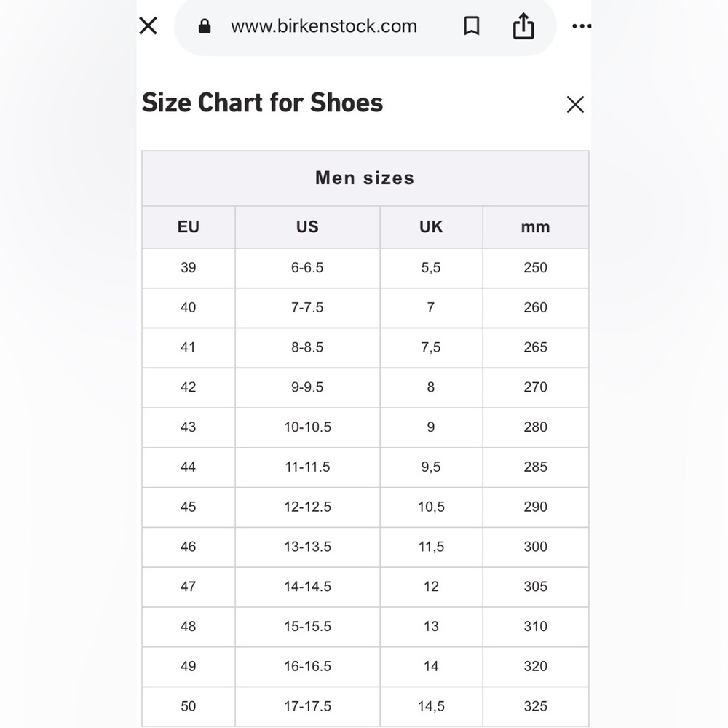Tap the Size Chart for Shoes heading
The image size is (728, 728).
click(262, 103)
